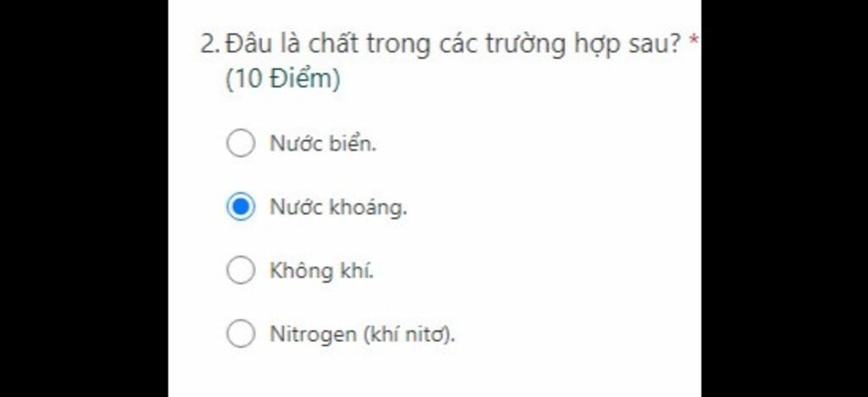Click the blue dot inside the selected radio
This screenshot has width=868, height=397.
[241, 206]
